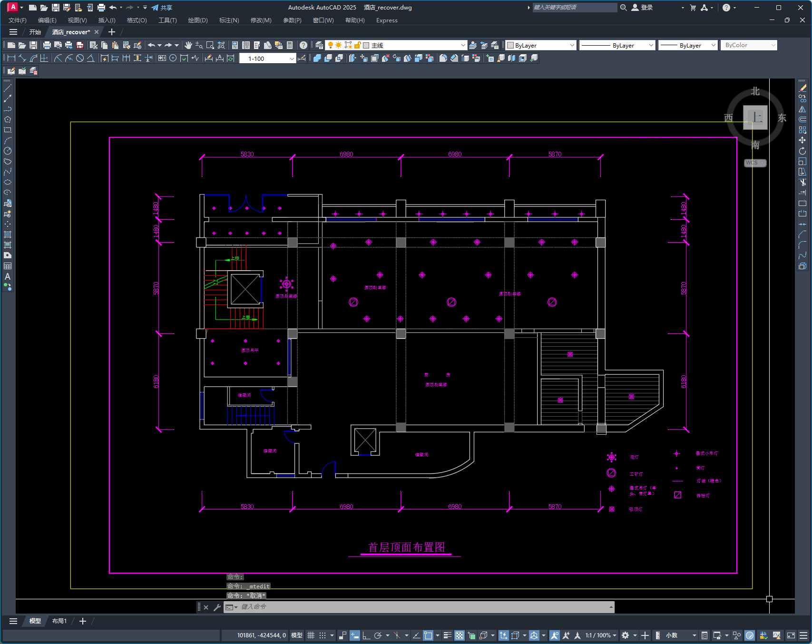Open the 1:1 / 100% annotation scale dropdown

click(601, 635)
